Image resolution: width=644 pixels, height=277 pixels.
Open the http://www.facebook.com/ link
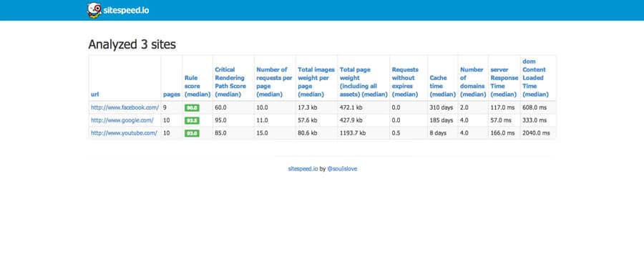coord(125,107)
